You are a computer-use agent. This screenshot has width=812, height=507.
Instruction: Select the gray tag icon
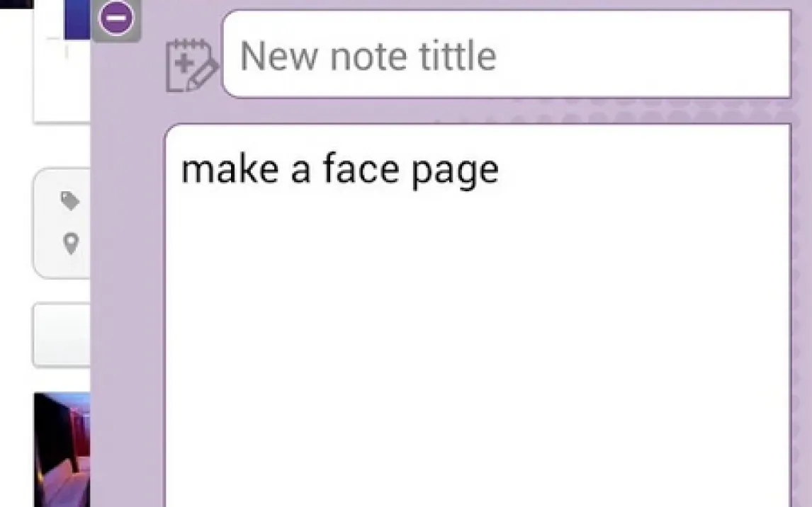[70, 200]
